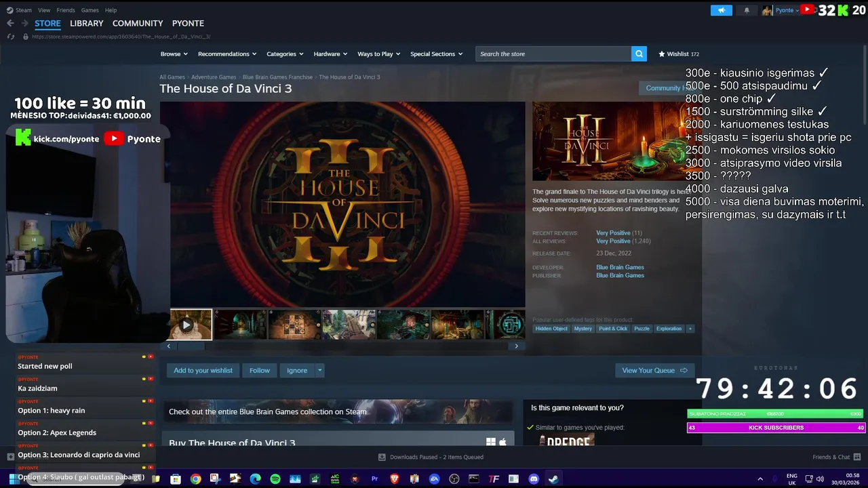
Task: Open OBS Studio from the taskbar
Action: (x=454, y=479)
